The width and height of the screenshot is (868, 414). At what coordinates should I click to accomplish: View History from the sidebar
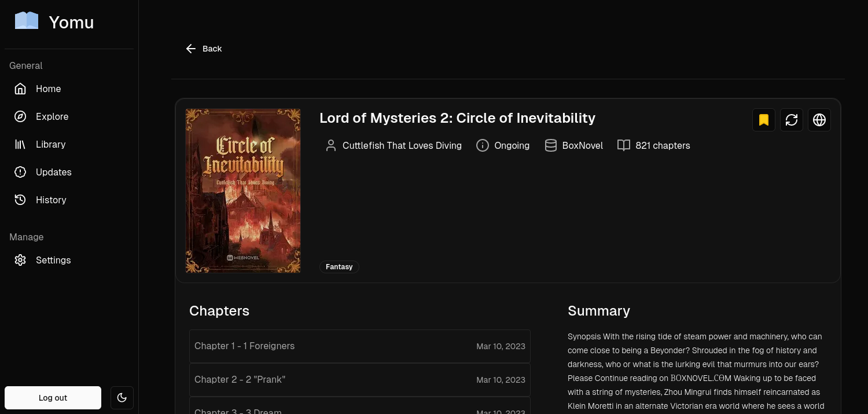[69, 200]
